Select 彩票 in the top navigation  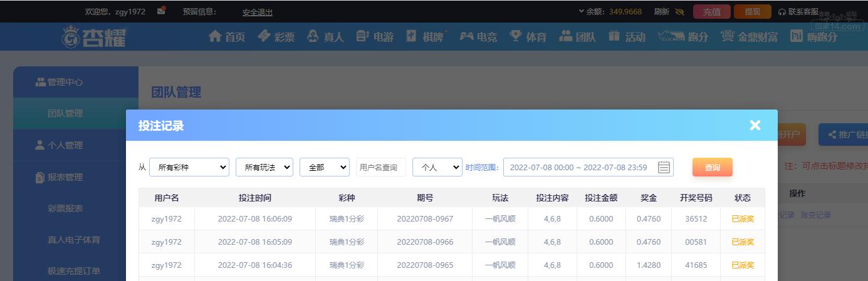click(x=276, y=36)
